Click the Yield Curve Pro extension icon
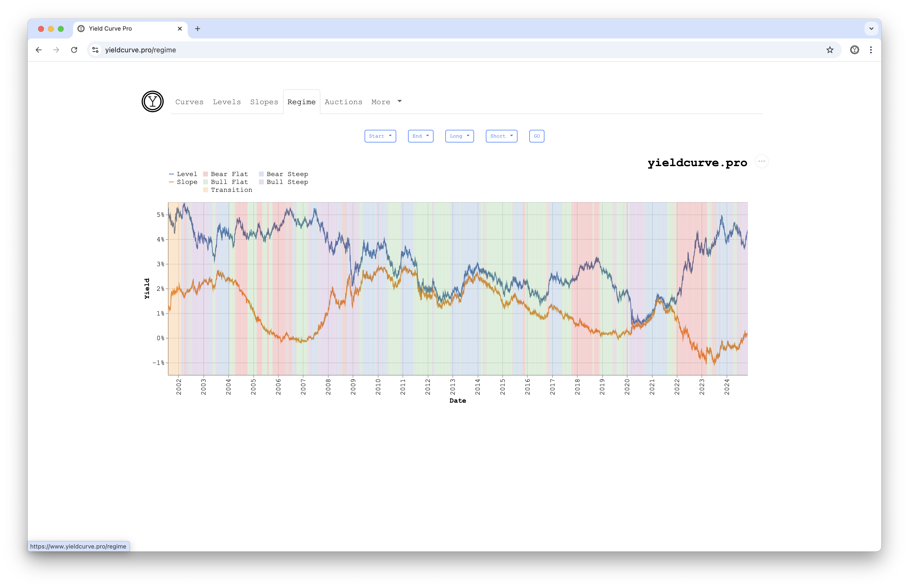Screen dimensions: 909x588 pos(854,50)
